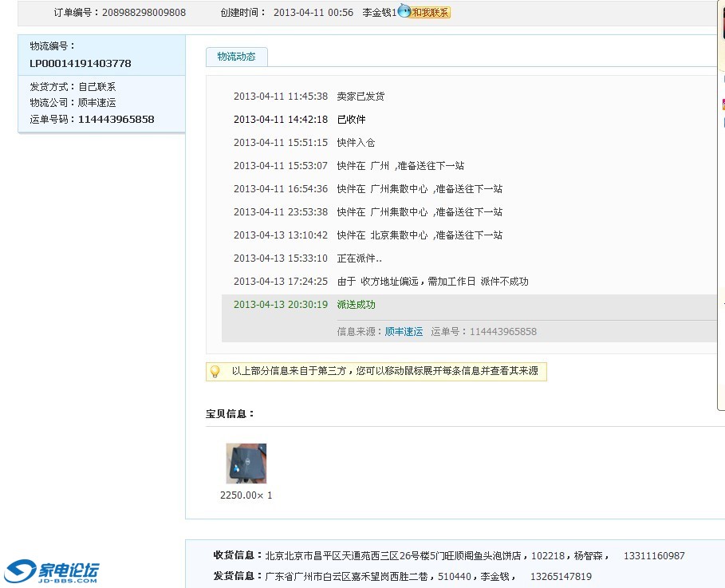This screenshot has width=725, height=588.
Task: Click order number 208988298009808
Action: pos(144,13)
